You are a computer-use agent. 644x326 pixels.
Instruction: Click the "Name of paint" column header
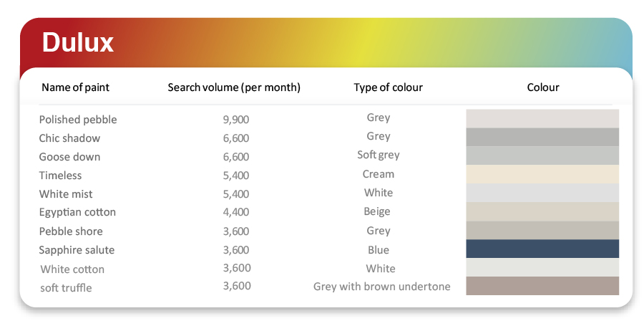[75, 87]
